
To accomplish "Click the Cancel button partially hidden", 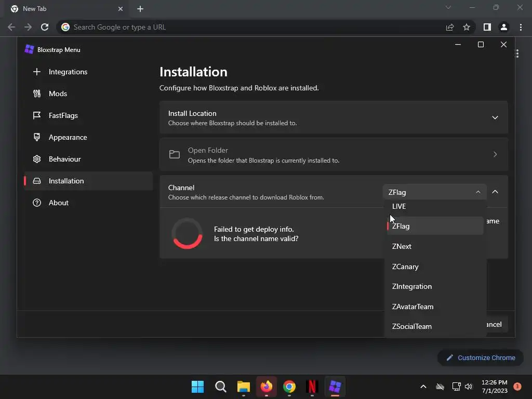I will (497, 324).
